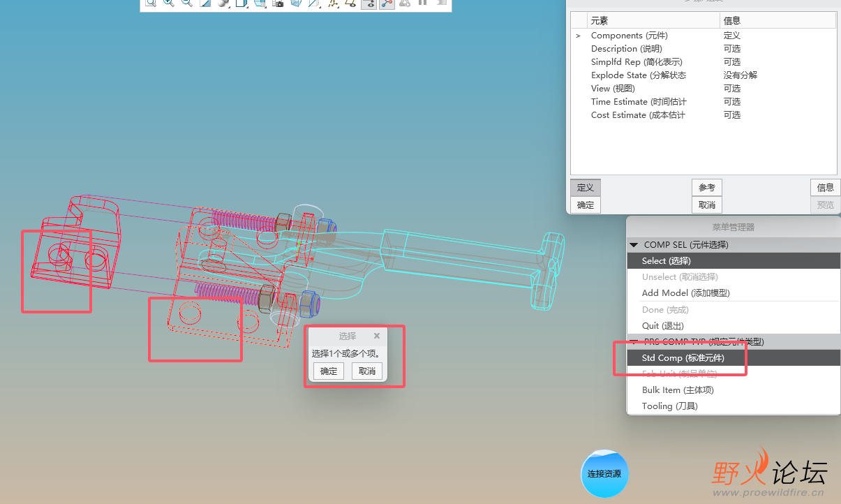
Task: Click the Zoom In magnifier icon
Action: pos(168,3)
